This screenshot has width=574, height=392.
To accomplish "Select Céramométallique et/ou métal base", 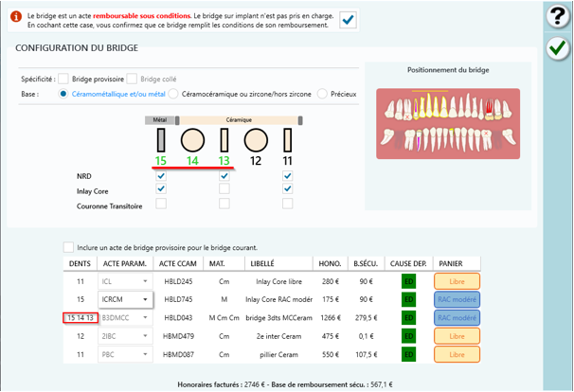I will 63,94.
